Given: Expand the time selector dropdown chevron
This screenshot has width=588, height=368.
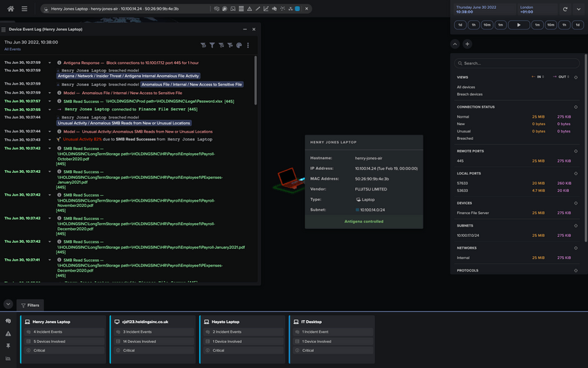Looking at the screenshot, I should (x=580, y=9).
